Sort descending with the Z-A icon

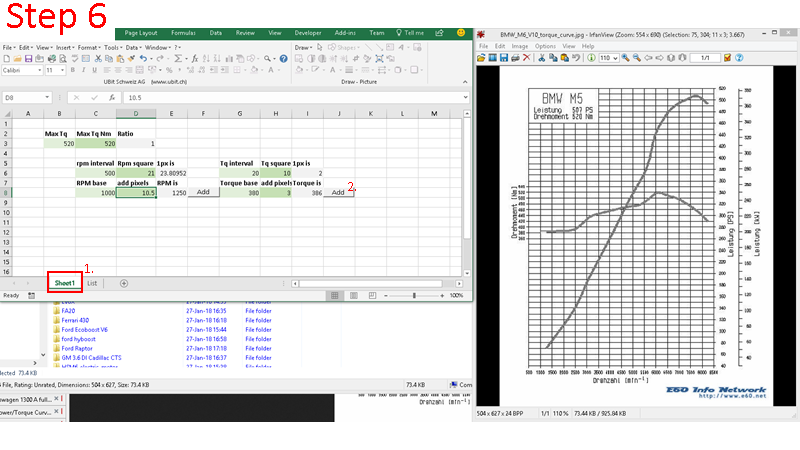click(217, 59)
